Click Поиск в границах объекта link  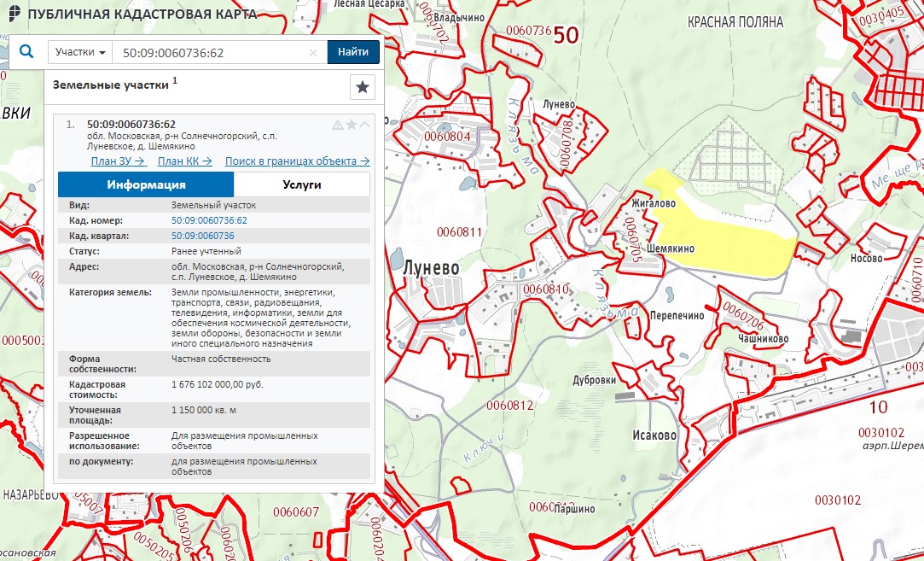pos(297,161)
